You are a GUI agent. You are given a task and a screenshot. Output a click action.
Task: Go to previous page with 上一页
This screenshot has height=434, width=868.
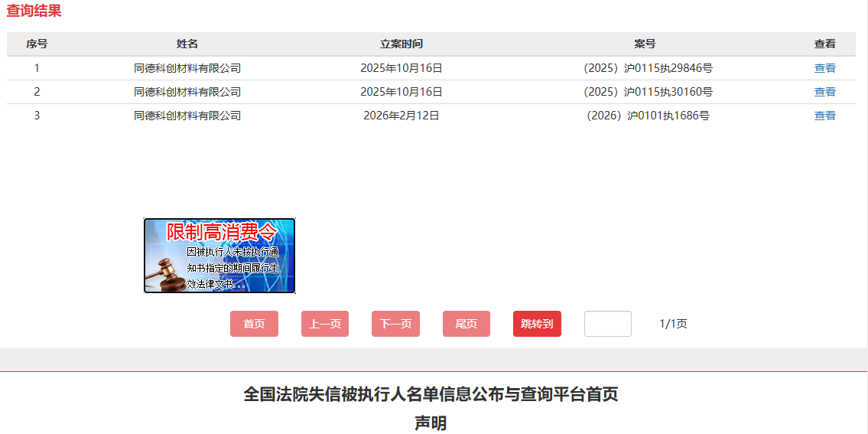(x=325, y=324)
